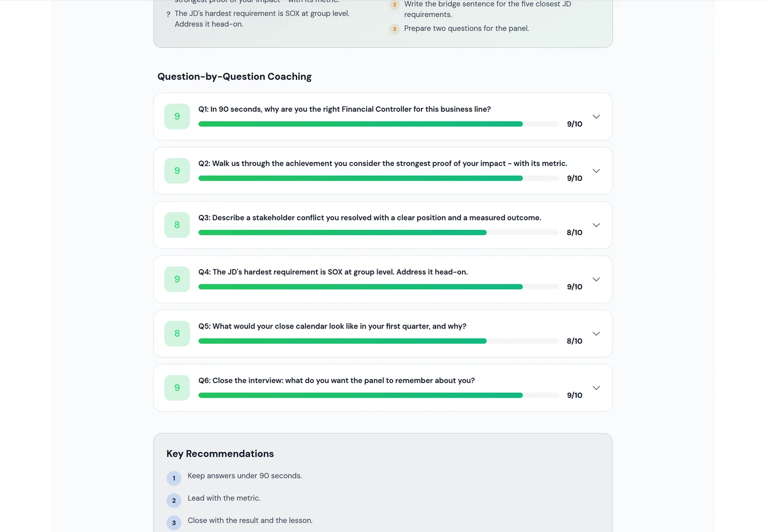Click the score badge 9 for Q2
This screenshot has height=532, width=766.
click(x=177, y=171)
